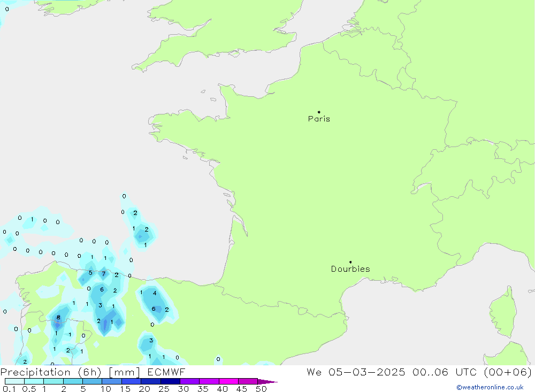
Task: Click the legend scale label 30
Action: click(183, 389)
